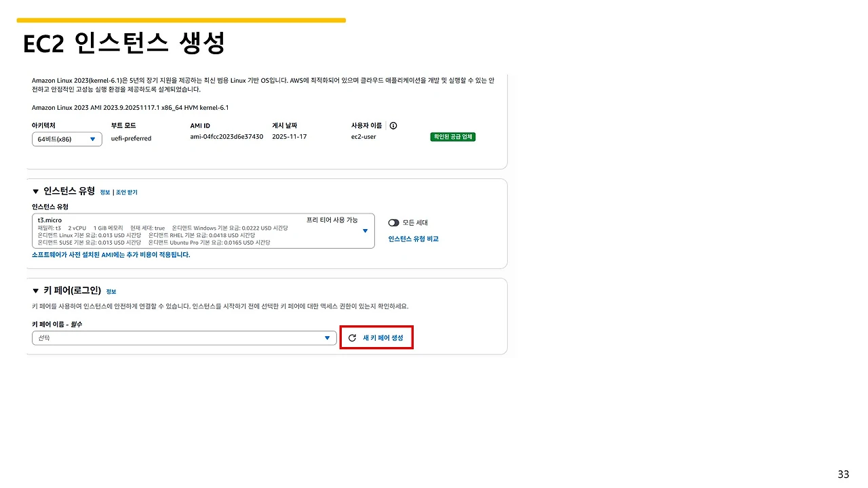
Task: Click the info icon next to 사용자 이름
Action: pos(393,125)
